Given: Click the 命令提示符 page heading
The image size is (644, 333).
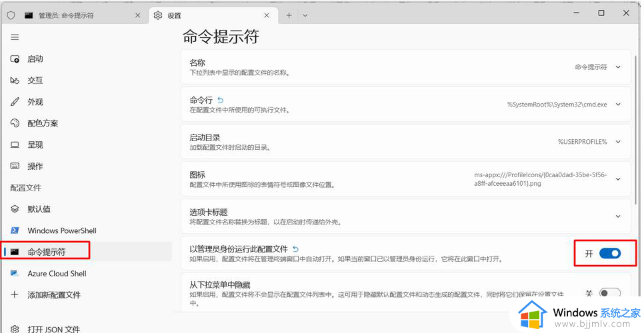Looking at the screenshot, I should point(221,37).
